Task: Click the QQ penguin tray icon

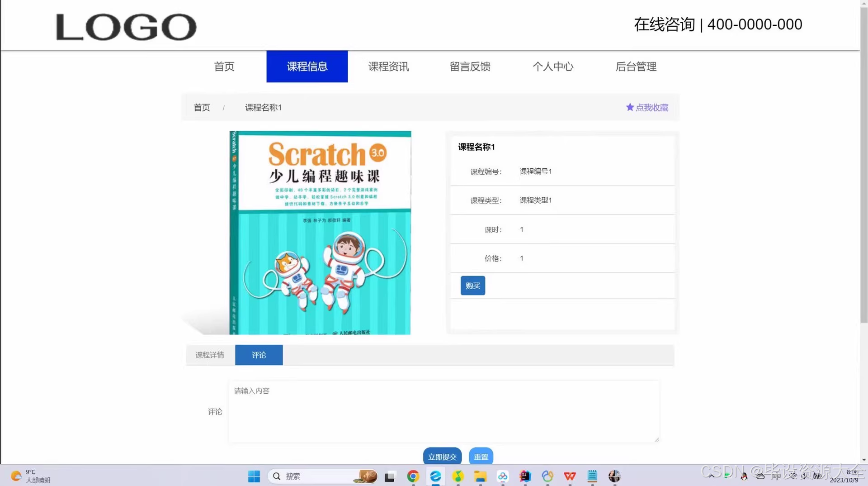Action: [x=744, y=476]
